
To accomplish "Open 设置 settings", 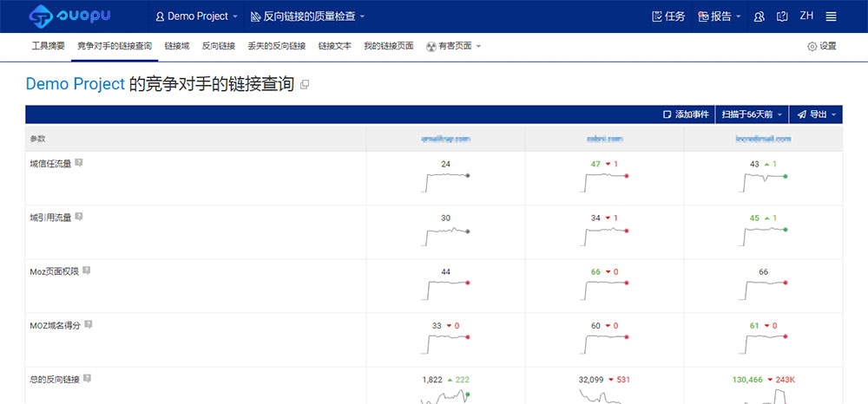I will pos(821,46).
